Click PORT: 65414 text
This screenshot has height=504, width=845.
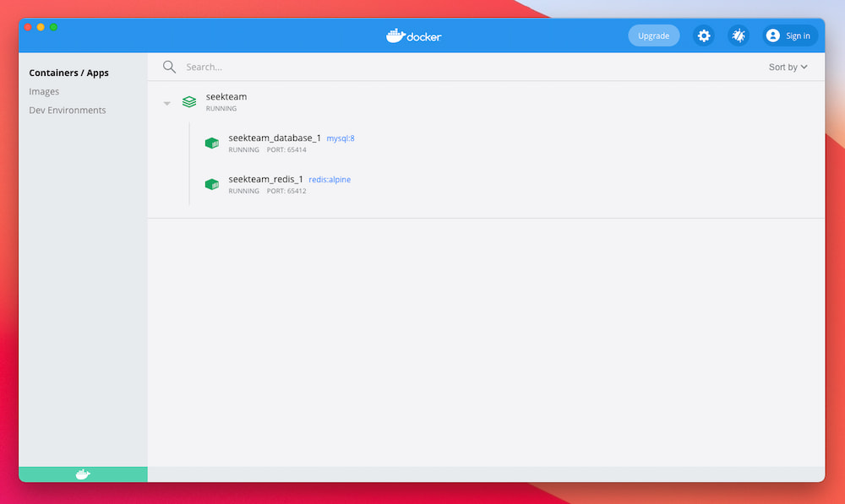tap(286, 149)
